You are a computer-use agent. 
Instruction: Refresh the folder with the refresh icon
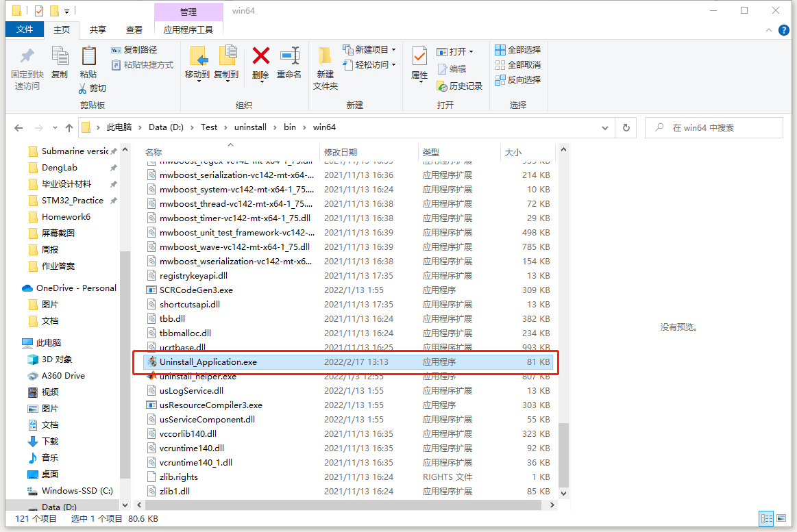click(x=626, y=127)
